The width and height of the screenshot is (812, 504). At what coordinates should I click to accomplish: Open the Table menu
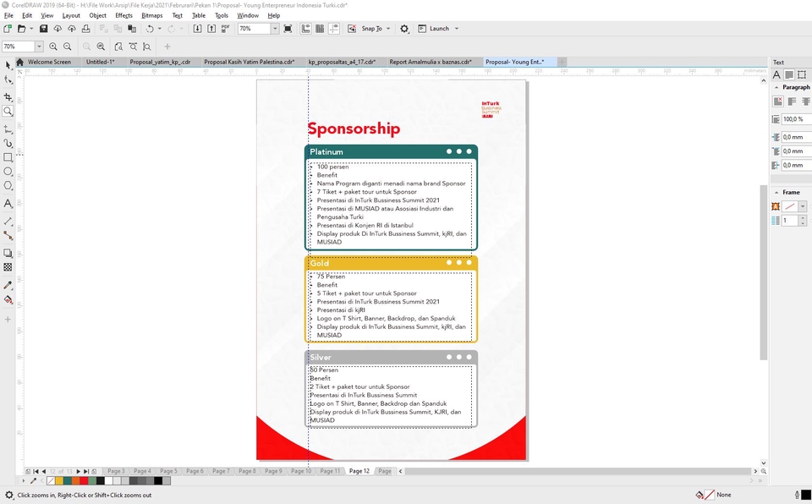pos(198,15)
